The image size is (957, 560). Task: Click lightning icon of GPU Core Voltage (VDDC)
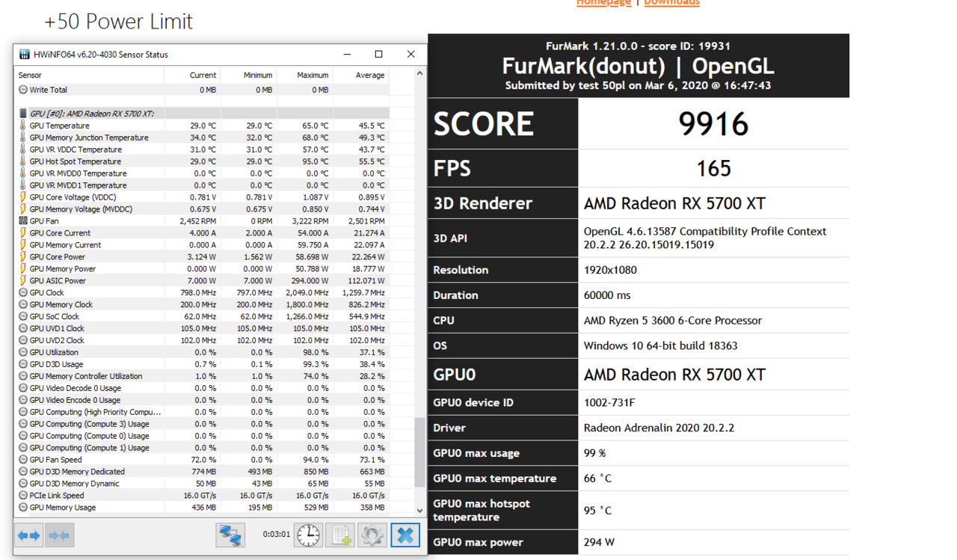[x=23, y=197]
